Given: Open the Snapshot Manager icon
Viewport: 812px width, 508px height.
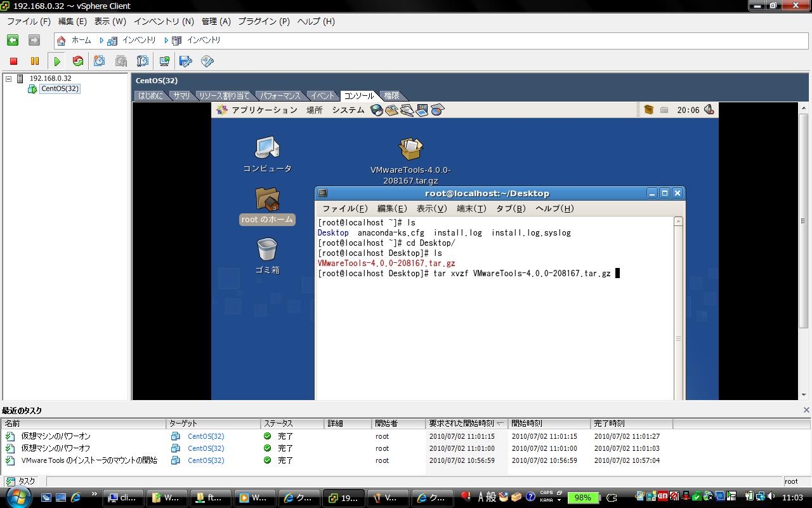Looking at the screenshot, I should click(x=143, y=61).
